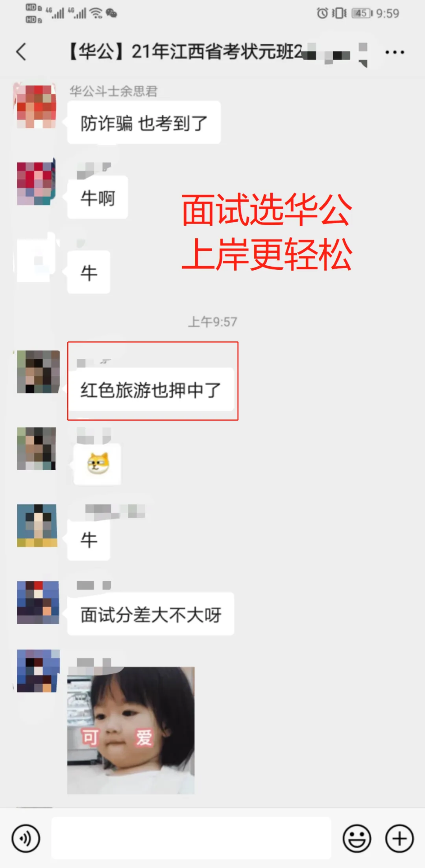425x868 pixels.
Task: Open the emoji sticker picker
Action: pyautogui.click(x=357, y=838)
